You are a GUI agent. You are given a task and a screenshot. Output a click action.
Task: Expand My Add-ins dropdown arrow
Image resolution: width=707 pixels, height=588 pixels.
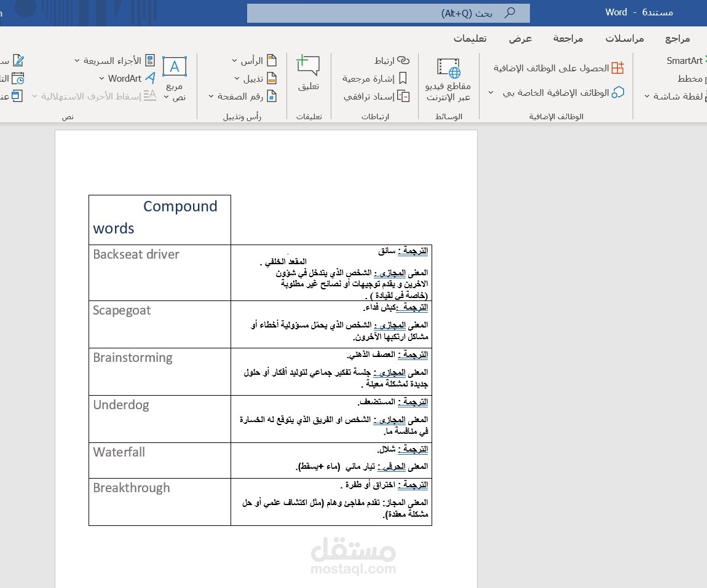(491, 93)
